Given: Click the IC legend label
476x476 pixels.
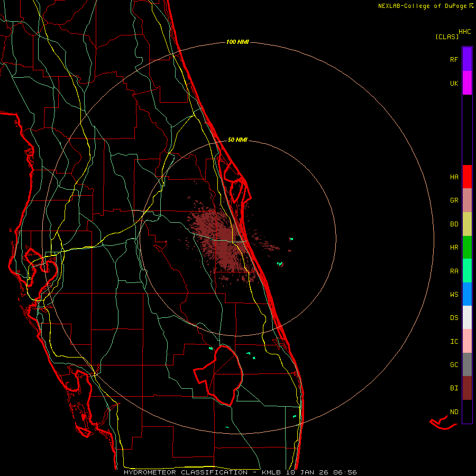Looking at the screenshot, I should pos(454,342).
